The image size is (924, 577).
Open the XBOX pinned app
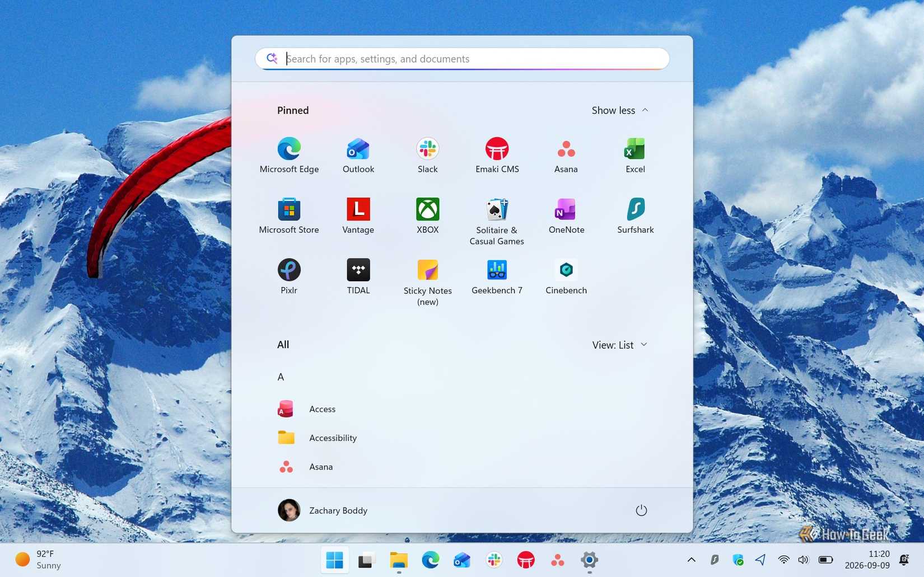pos(427,216)
